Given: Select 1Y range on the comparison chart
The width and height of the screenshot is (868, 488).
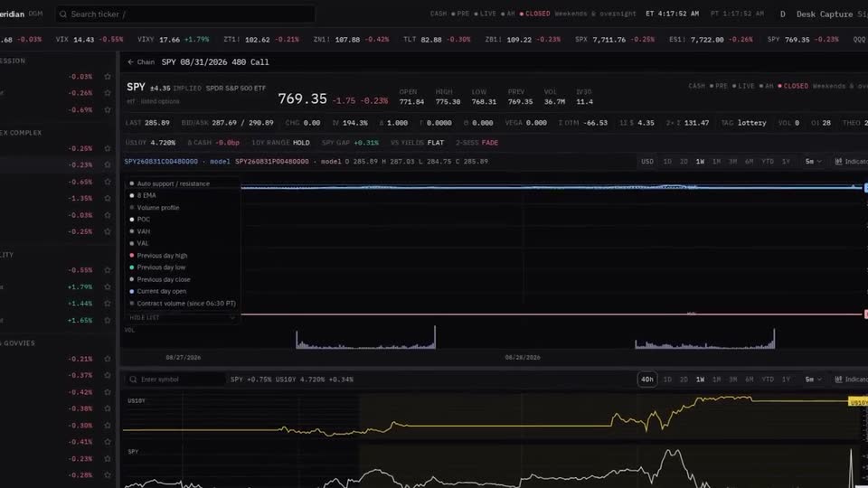Looking at the screenshot, I should click(786, 379).
